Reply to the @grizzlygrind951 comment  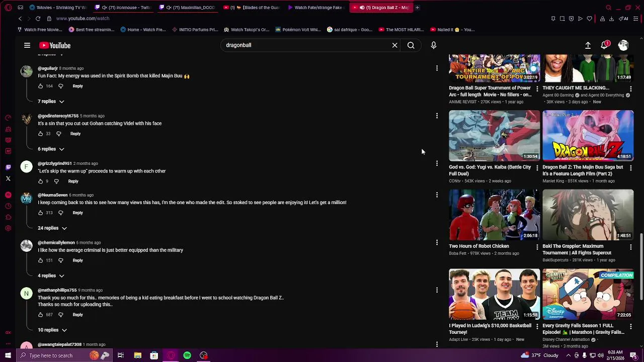(73, 182)
